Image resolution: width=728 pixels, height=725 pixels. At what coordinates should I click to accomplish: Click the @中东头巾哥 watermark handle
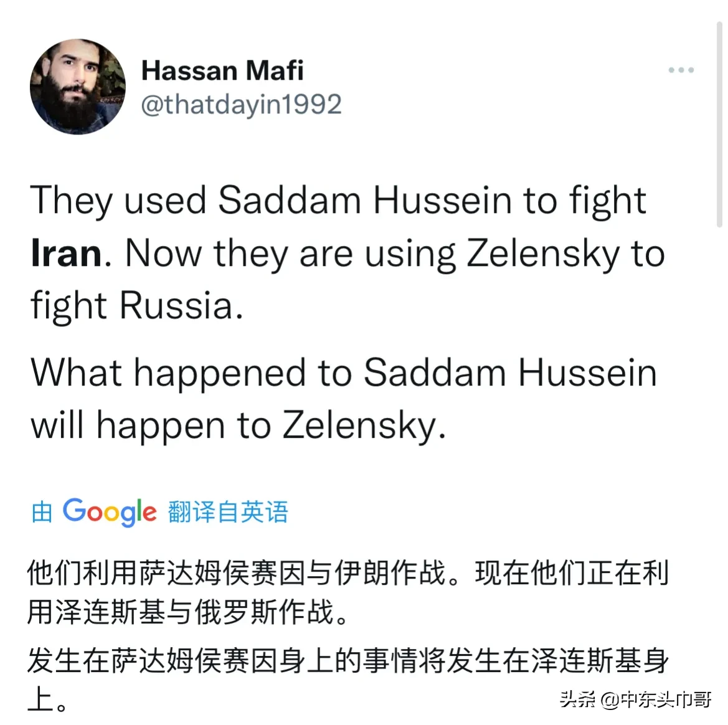656,699
